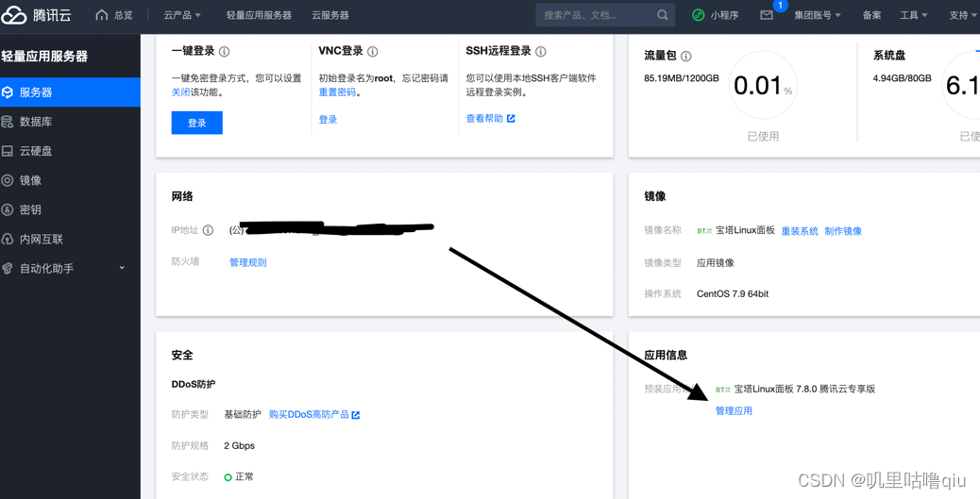Click the 轻量应用服务器 sidebar title
Screen dimensions: 980x499
[43, 57]
